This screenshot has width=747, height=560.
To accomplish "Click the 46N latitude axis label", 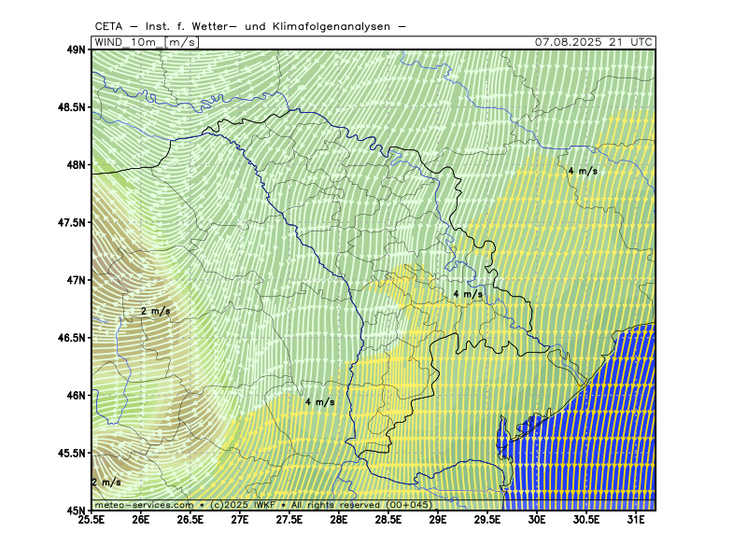I will pyautogui.click(x=76, y=395).
